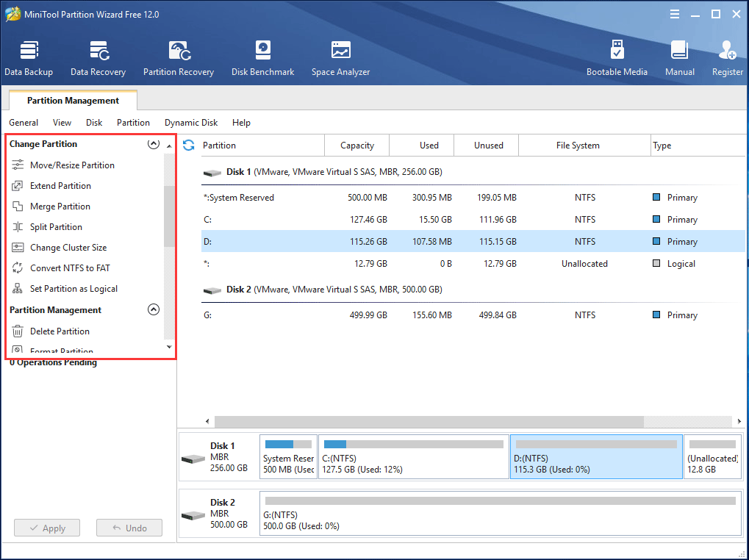Open the Manual
Viewport: 749px width, 560px height.
tap(679, 58)
